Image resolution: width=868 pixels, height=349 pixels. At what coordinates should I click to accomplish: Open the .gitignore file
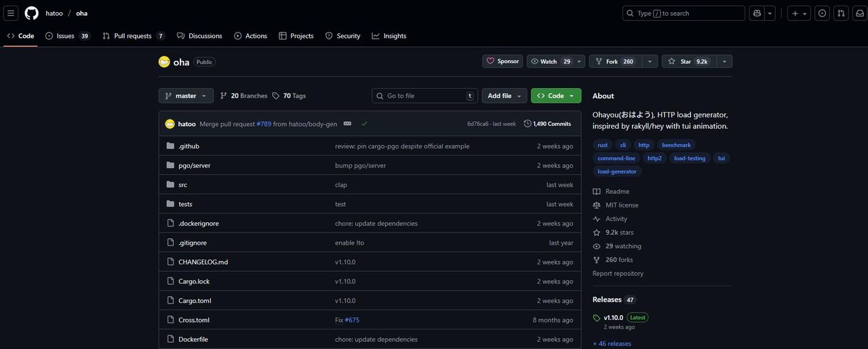coord(193,243)
